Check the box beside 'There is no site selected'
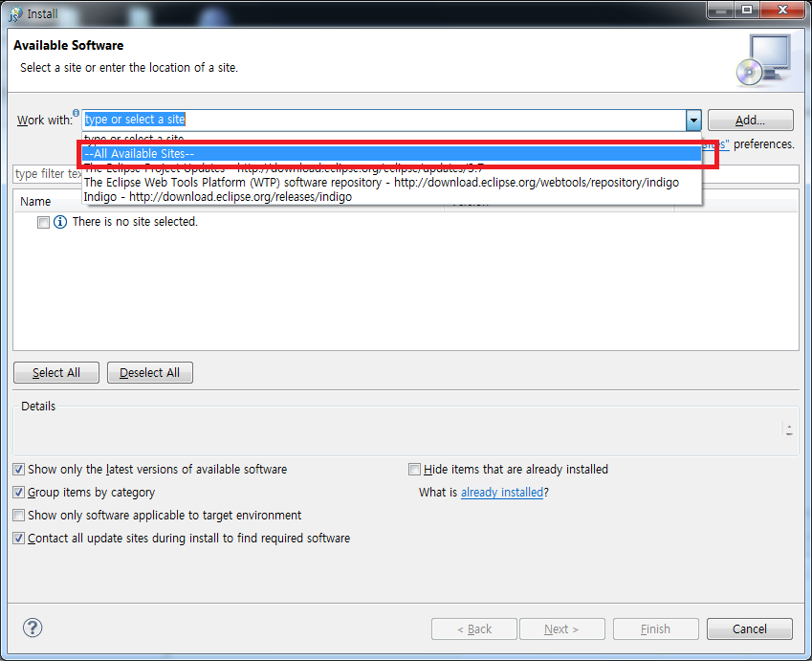 coord(43,222)
